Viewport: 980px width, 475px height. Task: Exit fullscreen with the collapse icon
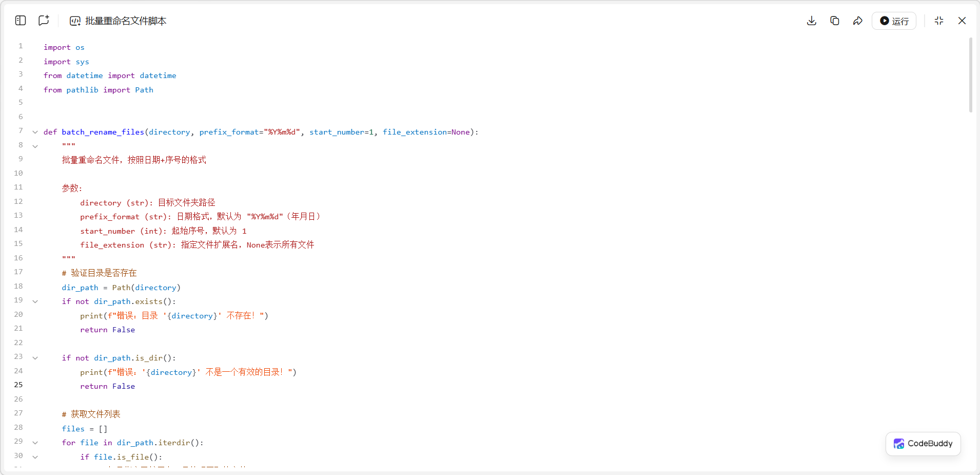click(938, 21)
